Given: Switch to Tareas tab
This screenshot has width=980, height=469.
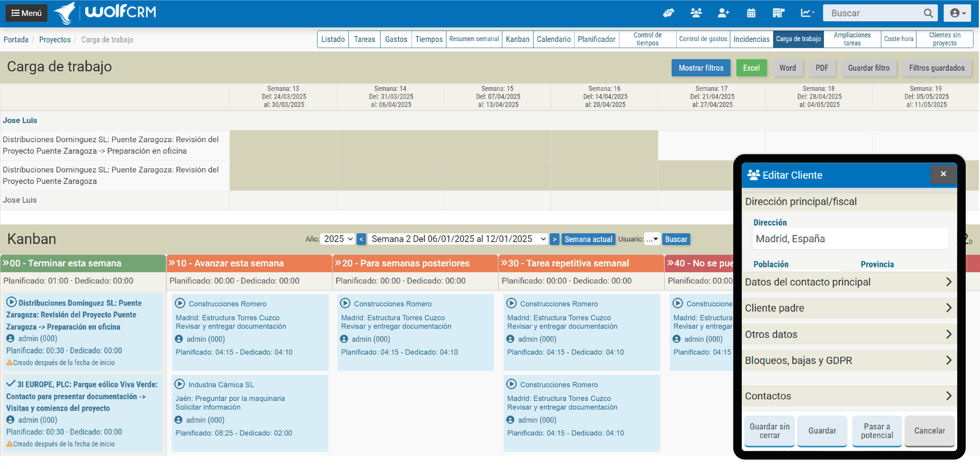Looking at the screenshot, I should [x=364, y=39].
